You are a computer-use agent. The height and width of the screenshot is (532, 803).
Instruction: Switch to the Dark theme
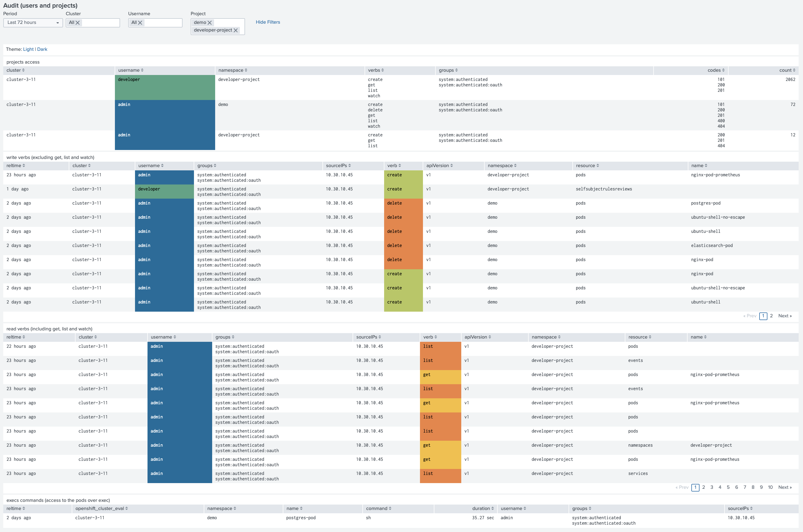coord(42,49)
